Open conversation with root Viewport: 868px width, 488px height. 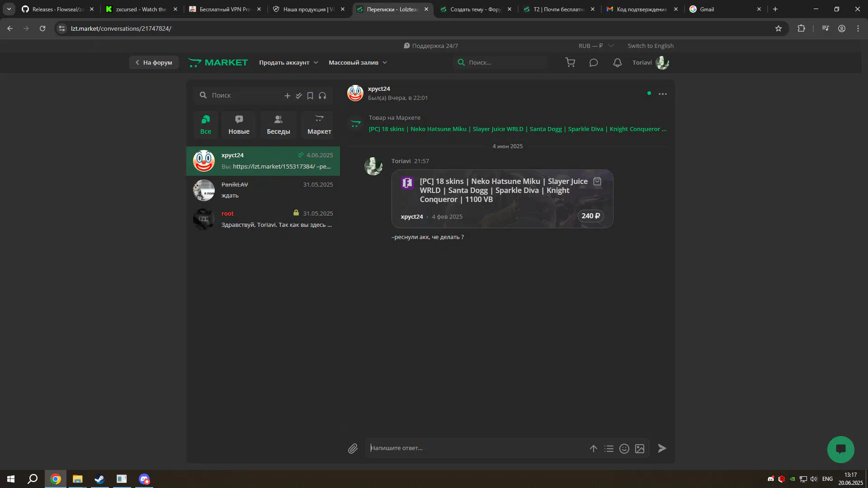pos(263,219)
